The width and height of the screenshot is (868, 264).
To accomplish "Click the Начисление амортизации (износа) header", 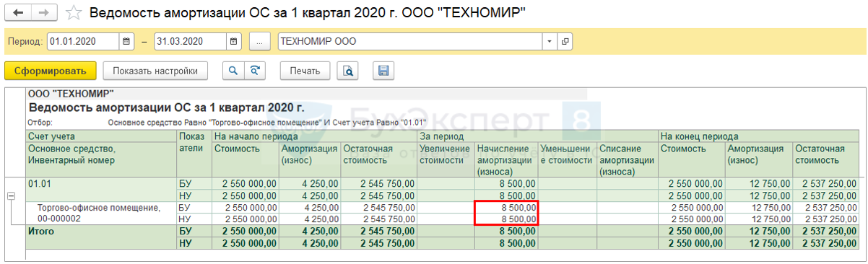I will [x=505, y=160].
